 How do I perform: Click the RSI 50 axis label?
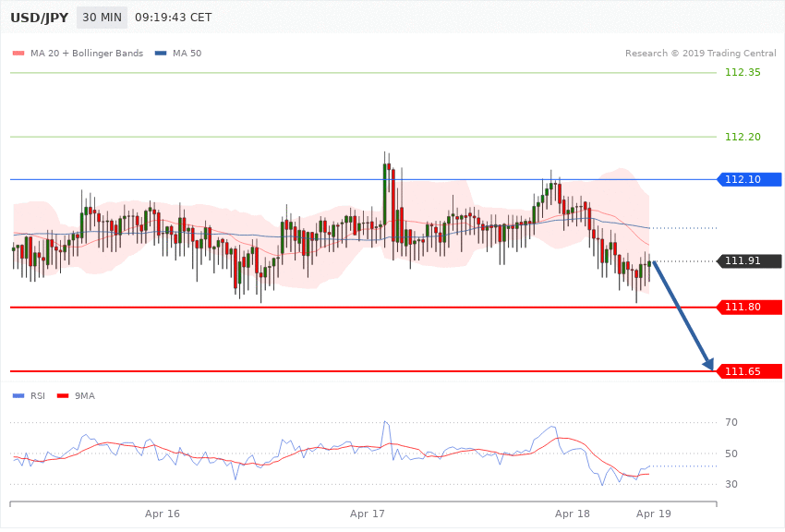click(x=731, y=453)
